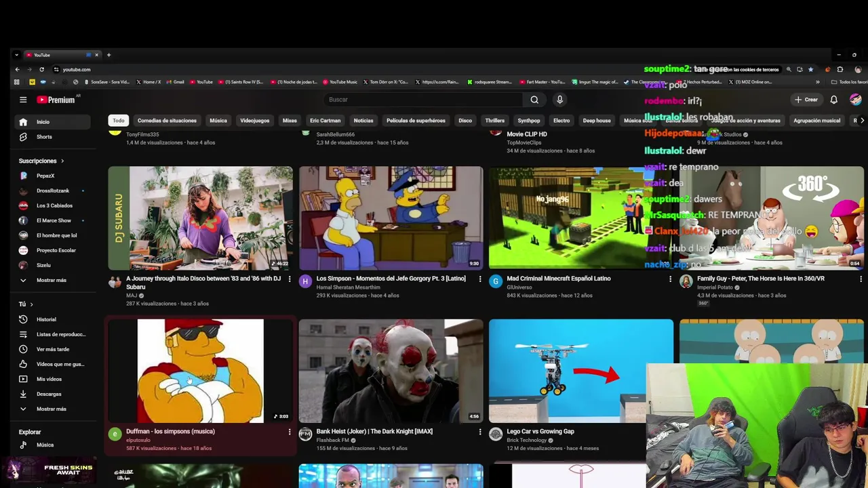
Task: Select Comedias de situaciones chip
Action: (167, 121)
